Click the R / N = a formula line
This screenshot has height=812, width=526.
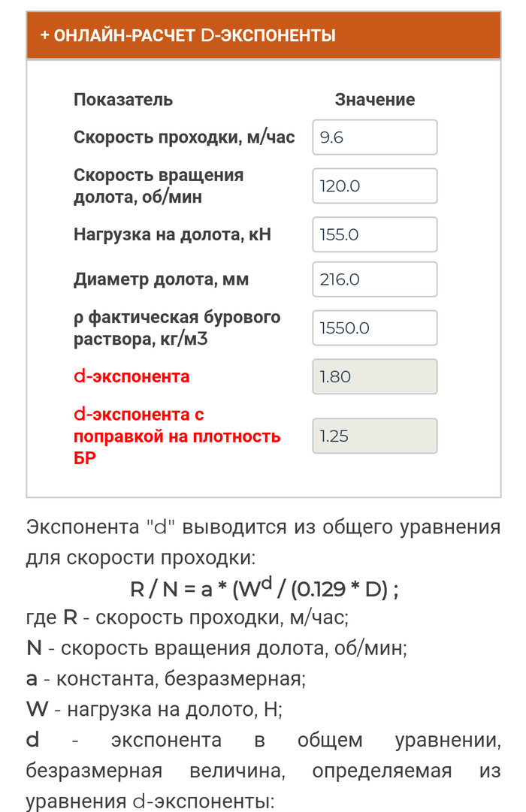(x=264, y=588)
